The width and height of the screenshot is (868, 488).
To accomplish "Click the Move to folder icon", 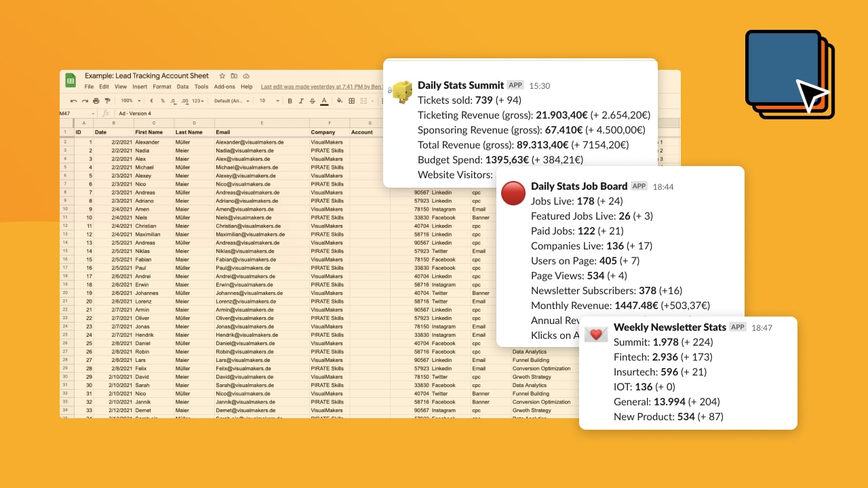I will (x=234, y=76).
